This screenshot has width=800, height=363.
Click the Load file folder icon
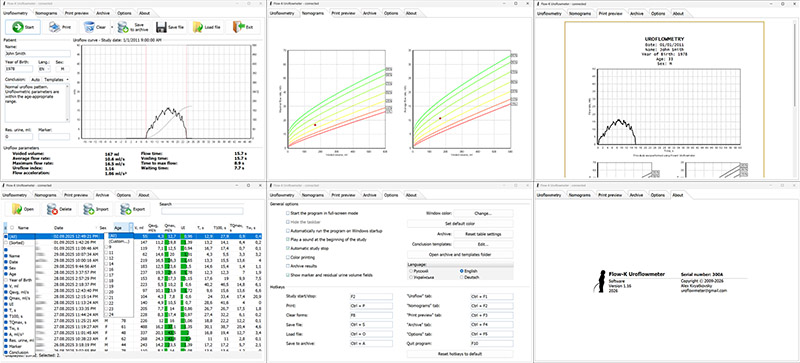click(198, 27)
